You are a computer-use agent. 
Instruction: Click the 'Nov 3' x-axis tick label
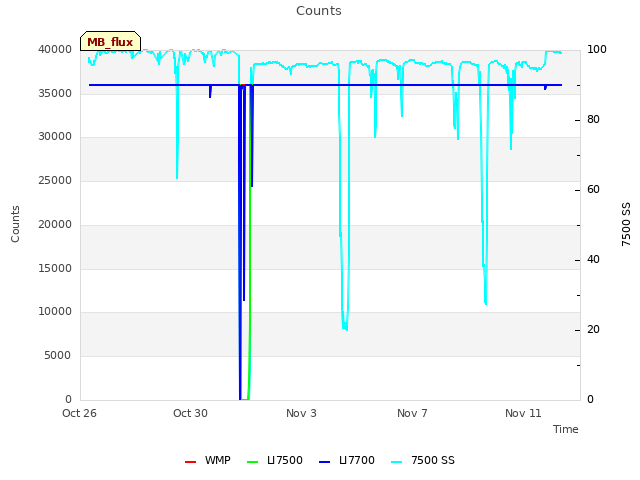pyautogui.click(x=301, y=413)
